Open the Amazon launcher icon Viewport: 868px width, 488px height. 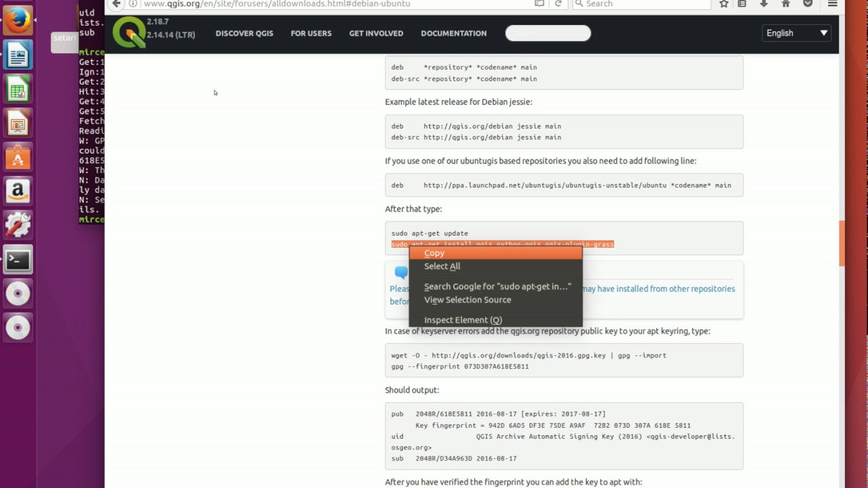click(18, 192)
